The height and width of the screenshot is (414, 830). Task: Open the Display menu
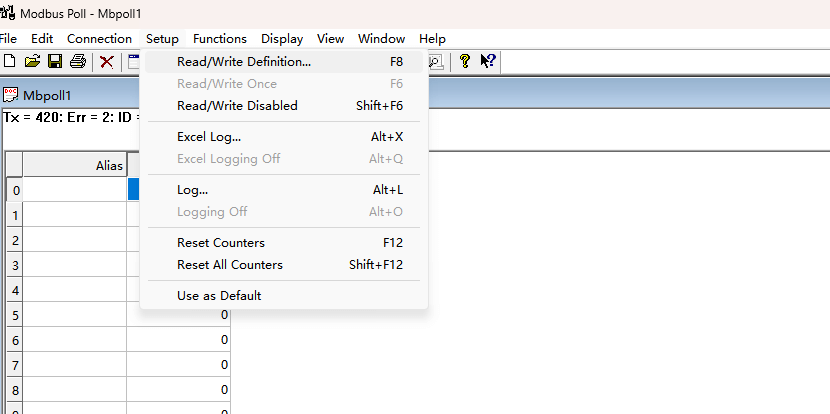[x=282, y=39]
